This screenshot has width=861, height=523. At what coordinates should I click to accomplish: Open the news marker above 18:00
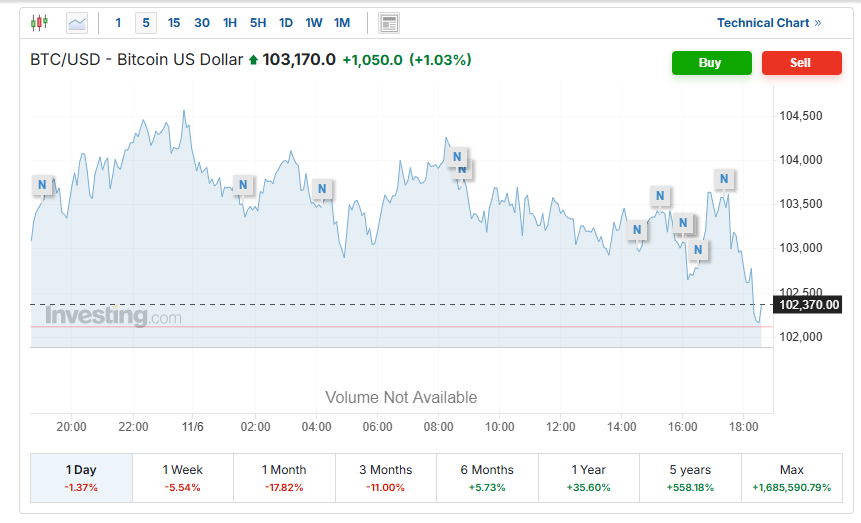724,179
